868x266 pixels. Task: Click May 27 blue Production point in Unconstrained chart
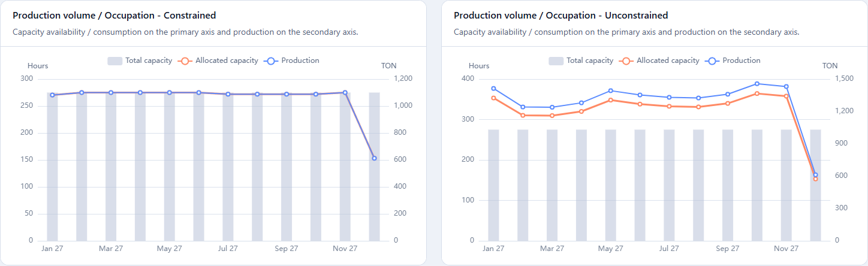click(x=611, y=90)
